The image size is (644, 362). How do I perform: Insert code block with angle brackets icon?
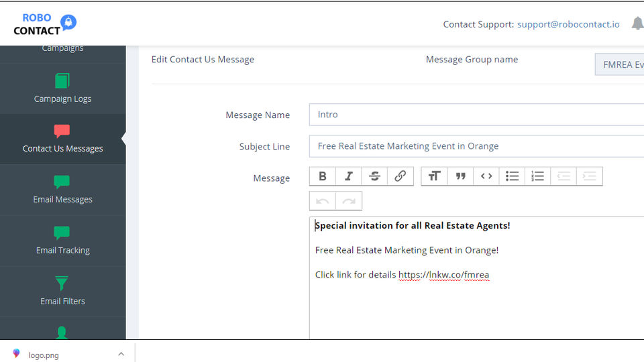coord(486,176)
